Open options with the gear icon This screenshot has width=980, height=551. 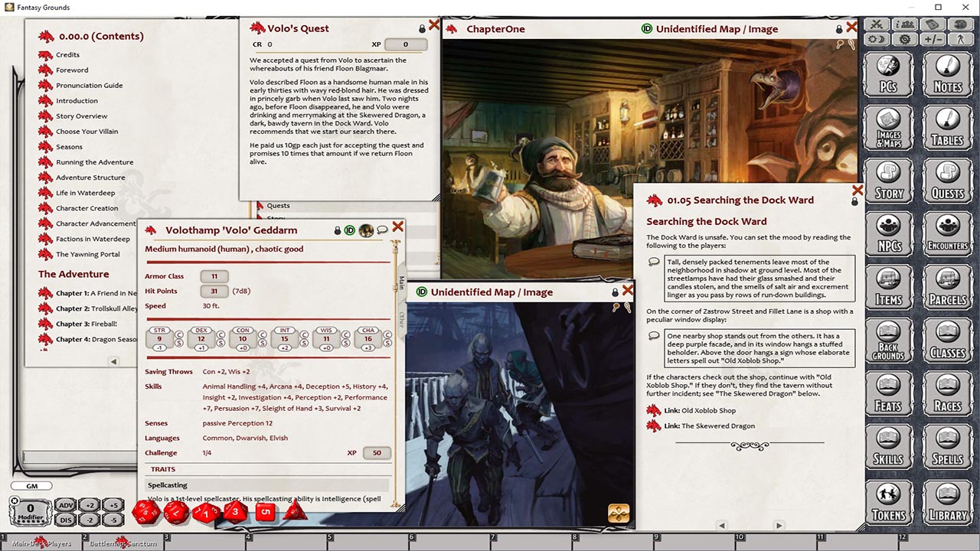coord(904,39)
